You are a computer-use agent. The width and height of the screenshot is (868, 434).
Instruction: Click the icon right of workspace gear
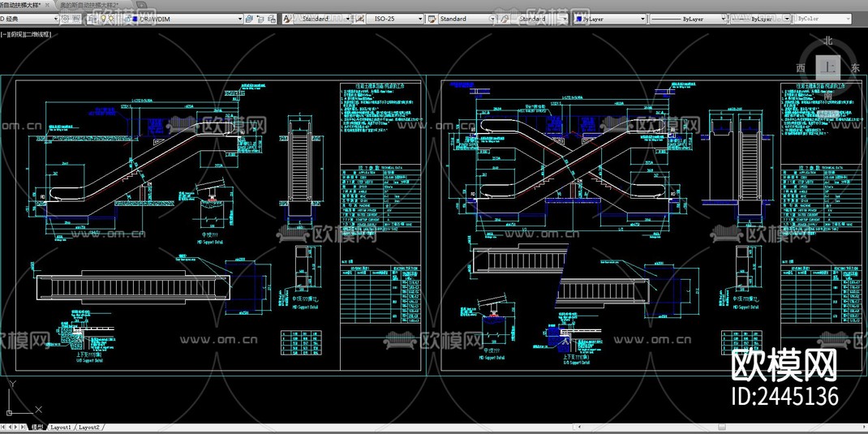(75, 19)
